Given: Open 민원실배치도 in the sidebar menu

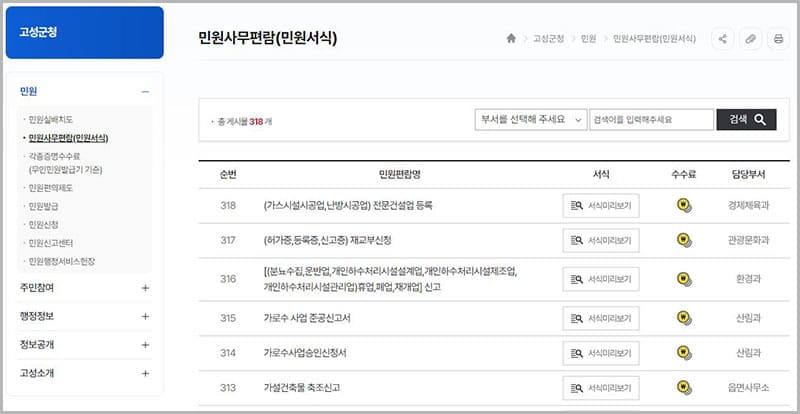Looking at the screenshot, I should tap(51, 120).
